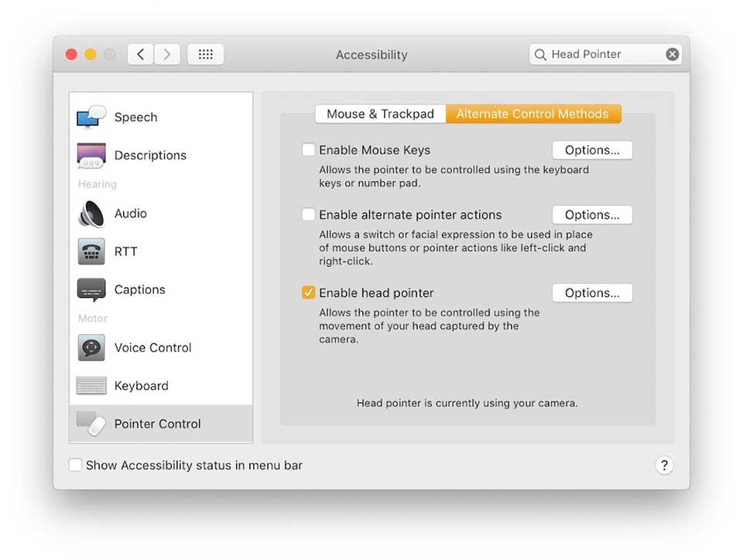The height and width of the screenshot is (560, 743).
Task: Navigate back using the back arrow
Action: [139, 54]
